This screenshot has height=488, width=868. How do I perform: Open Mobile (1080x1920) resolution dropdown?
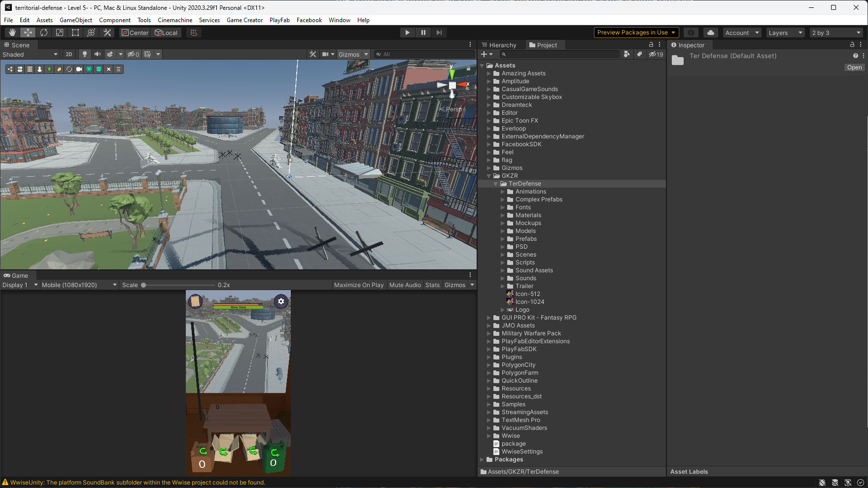click(x=79, y=285)
